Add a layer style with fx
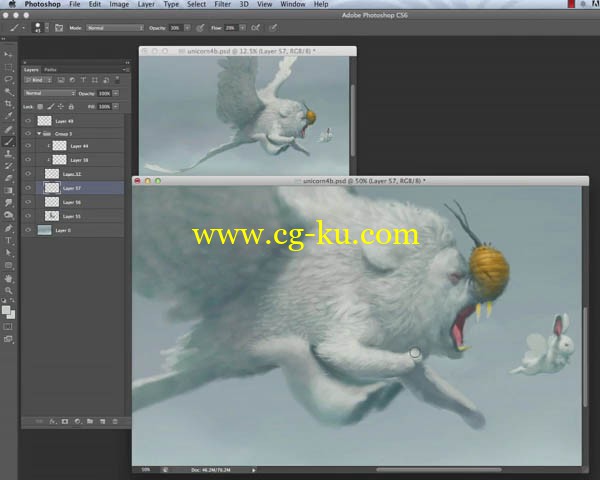The image size is (600, 480). (53, 421)
